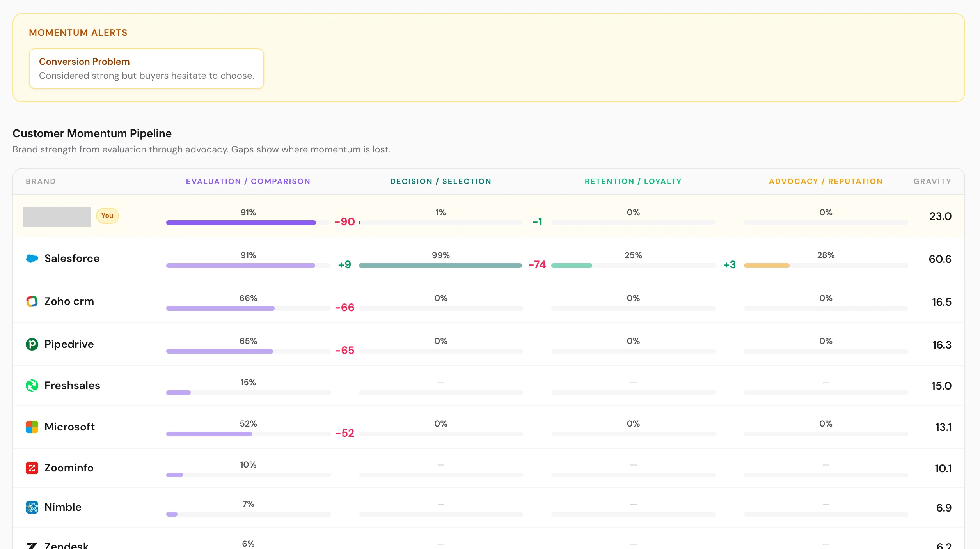The width and height of the screenshot is (980, 549).
Task: Click the Gravity column header
Action: click(x=932, y=181)
